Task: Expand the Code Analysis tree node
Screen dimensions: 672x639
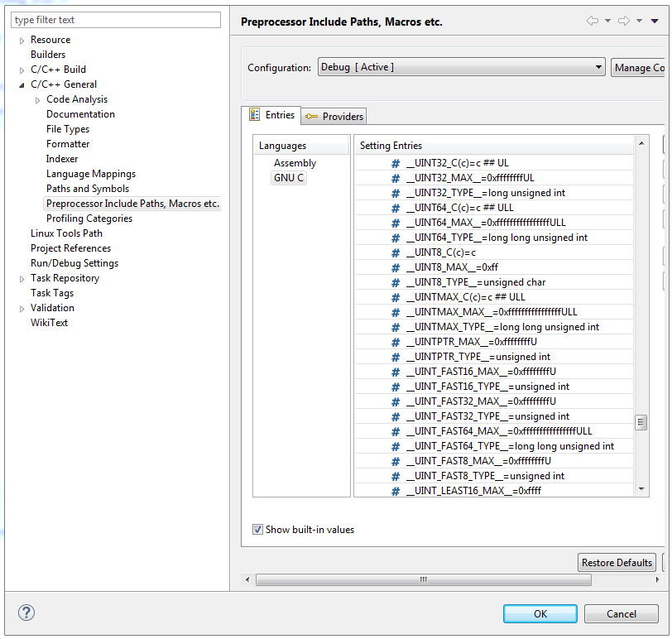Action: [x=38, y=100]
